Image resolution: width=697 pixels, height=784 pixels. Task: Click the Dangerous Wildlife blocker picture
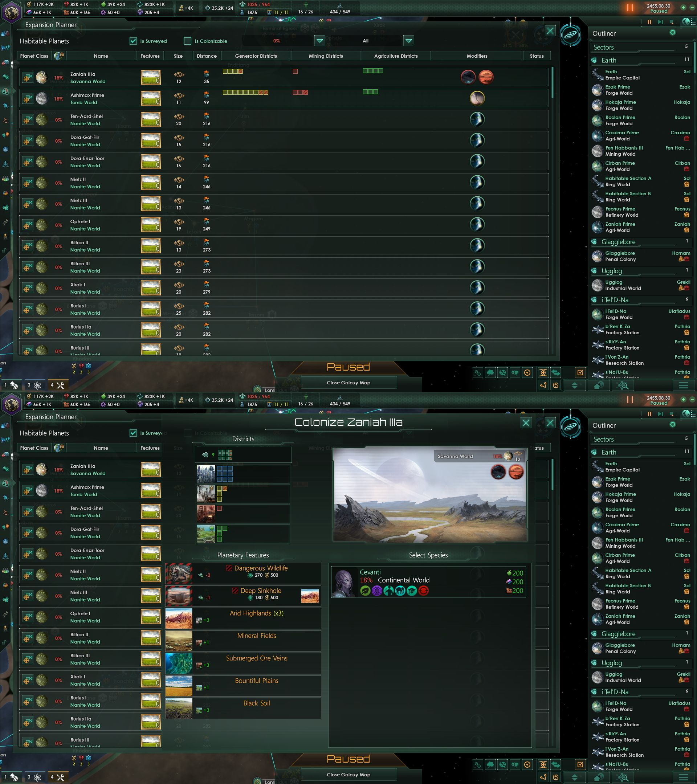point(179,573)
